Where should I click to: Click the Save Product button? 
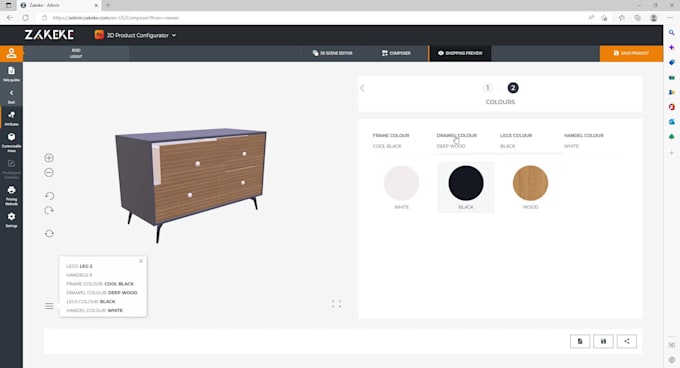[631, 53]
